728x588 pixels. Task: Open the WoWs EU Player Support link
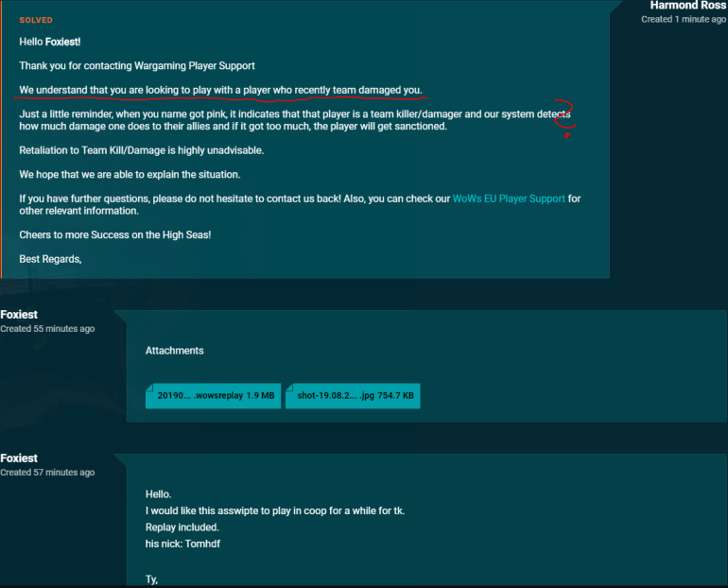pyautogui.click(x=509, y=199)
